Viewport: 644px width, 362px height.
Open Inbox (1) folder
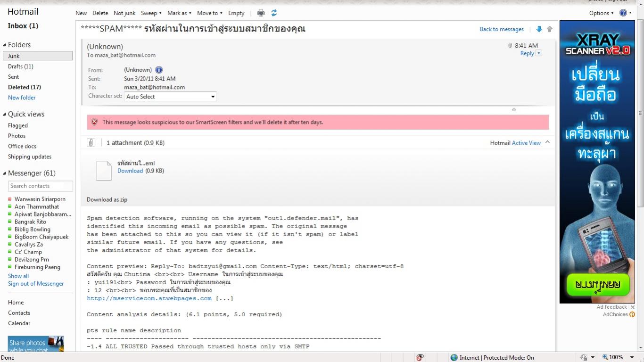pyautogui.click(x=23, y=26)
